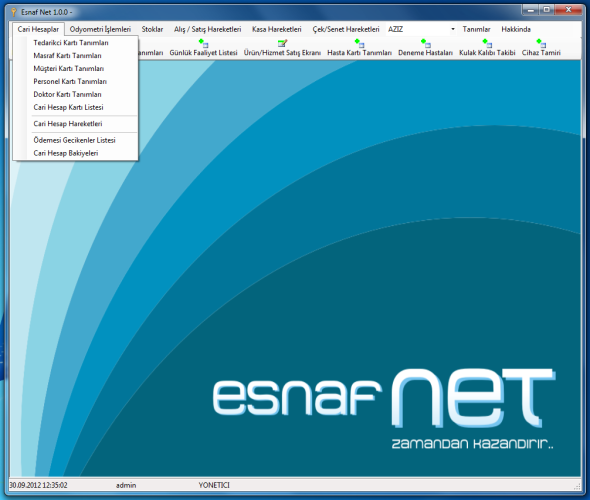Open the Çek/Senet Hareketleri menu
The width and height of the screenshot is (590, 500).
click(x=346, y=29)
